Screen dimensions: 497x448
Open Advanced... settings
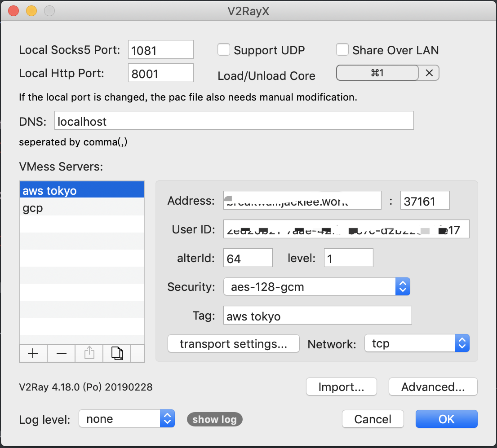click(x=433, y=387)
